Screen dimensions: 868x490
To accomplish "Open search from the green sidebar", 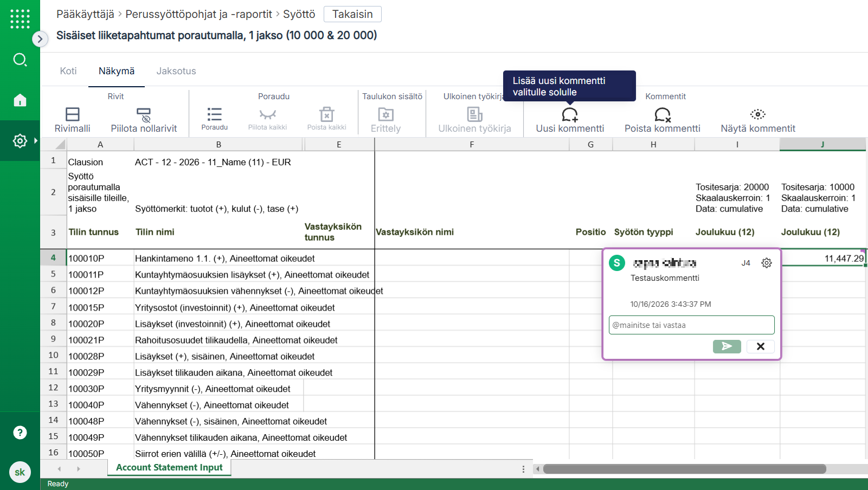I will click(x=20, y=60).
